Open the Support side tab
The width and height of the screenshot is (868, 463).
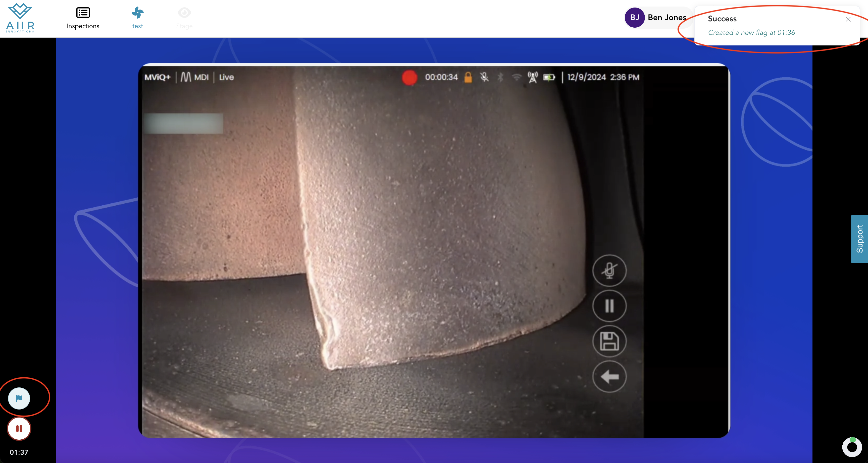pyautogui.click(x=859, y=239)
